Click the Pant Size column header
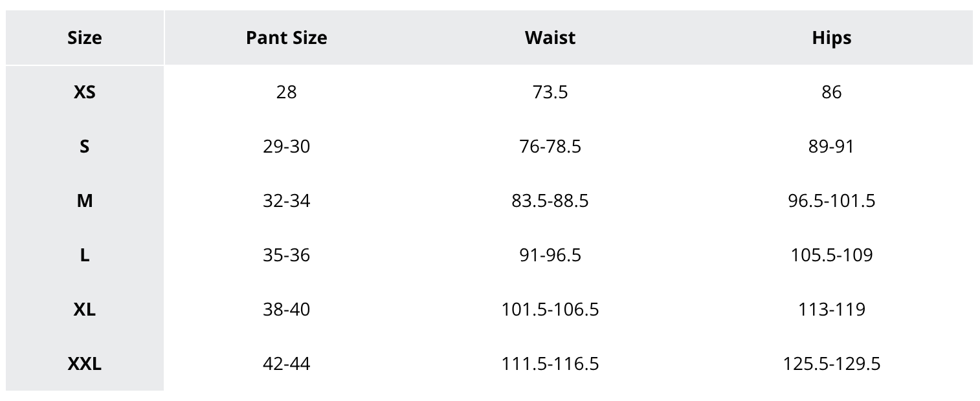 [x=286, y=38]
